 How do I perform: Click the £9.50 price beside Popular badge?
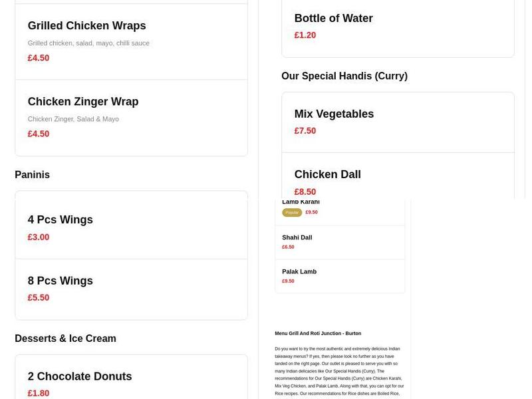[311, 213]
